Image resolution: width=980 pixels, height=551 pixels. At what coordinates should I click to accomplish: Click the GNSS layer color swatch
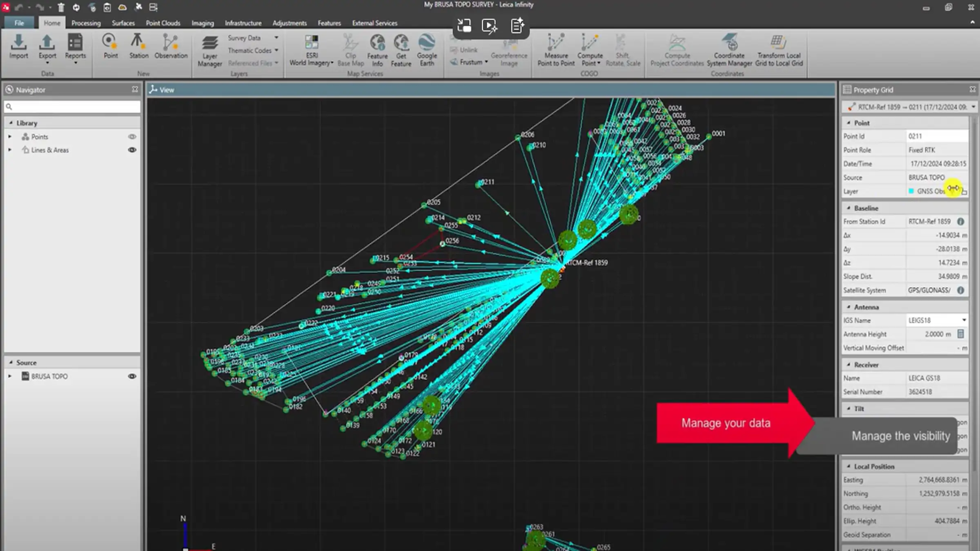[911, 191]
